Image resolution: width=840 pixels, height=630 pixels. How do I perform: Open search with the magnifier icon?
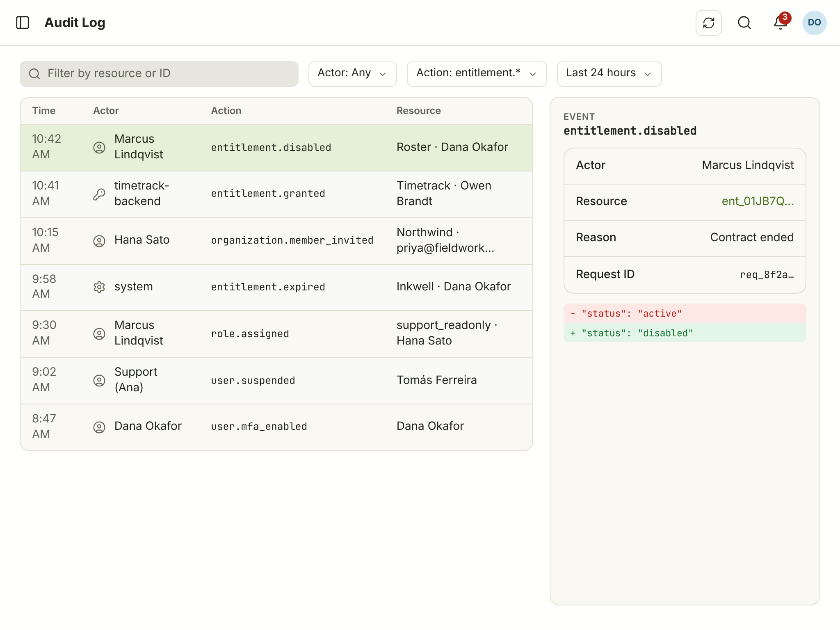pos(744,23)
